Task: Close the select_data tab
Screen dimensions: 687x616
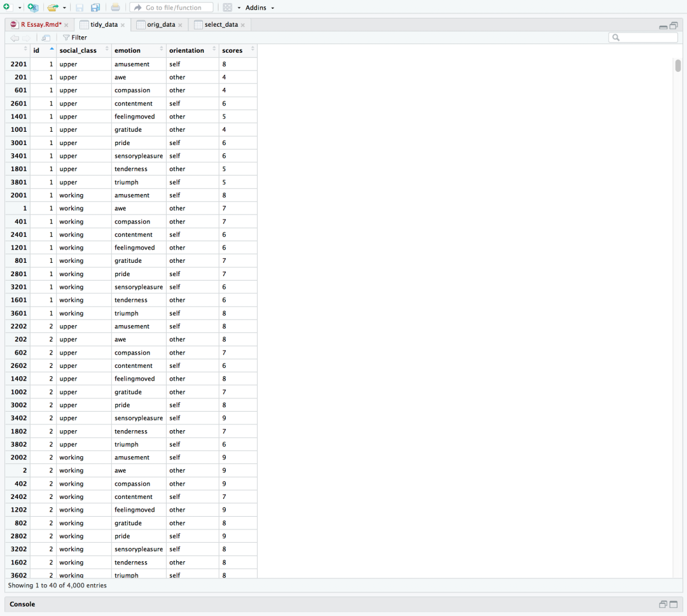Action: pos(243,25)
